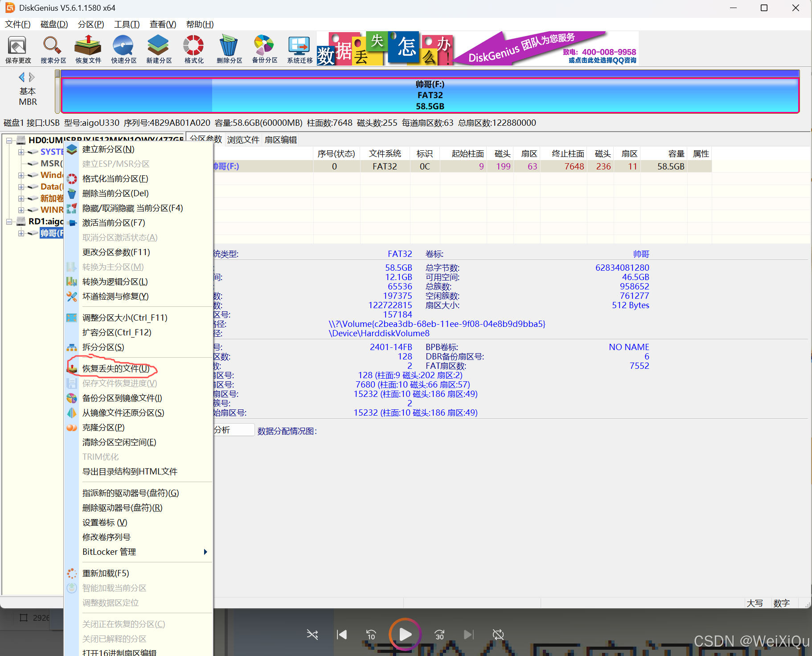Choose 更改分区参数(F11) entry
Image resolution: width=812 pixels, height=656 pixels.
click(139, 252)
